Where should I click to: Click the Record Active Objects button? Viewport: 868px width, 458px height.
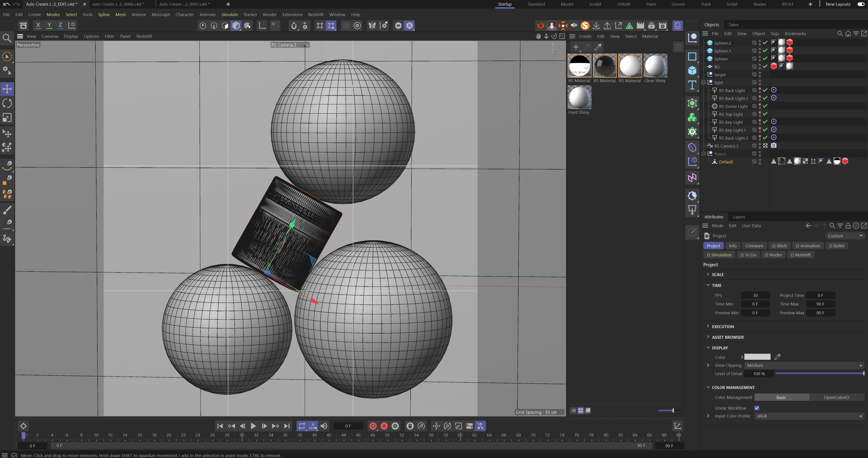click(373, 426)
